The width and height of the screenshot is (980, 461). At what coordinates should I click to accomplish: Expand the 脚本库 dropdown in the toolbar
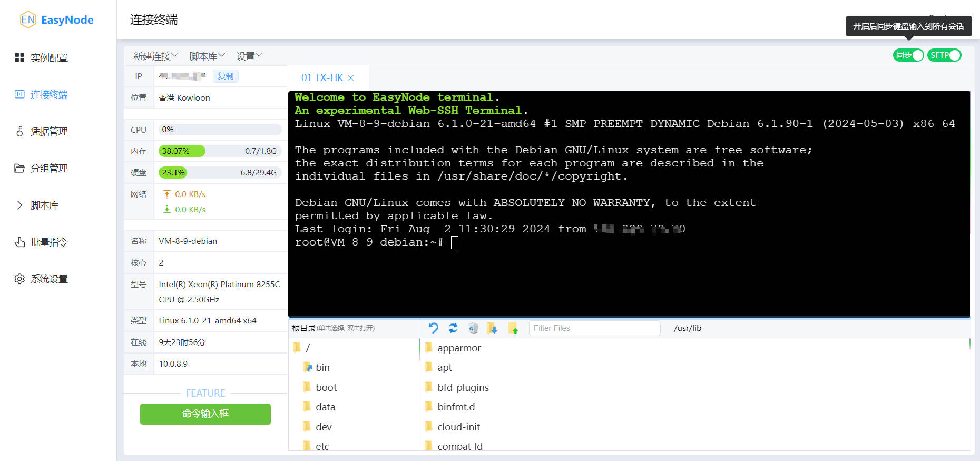point(207,56)
